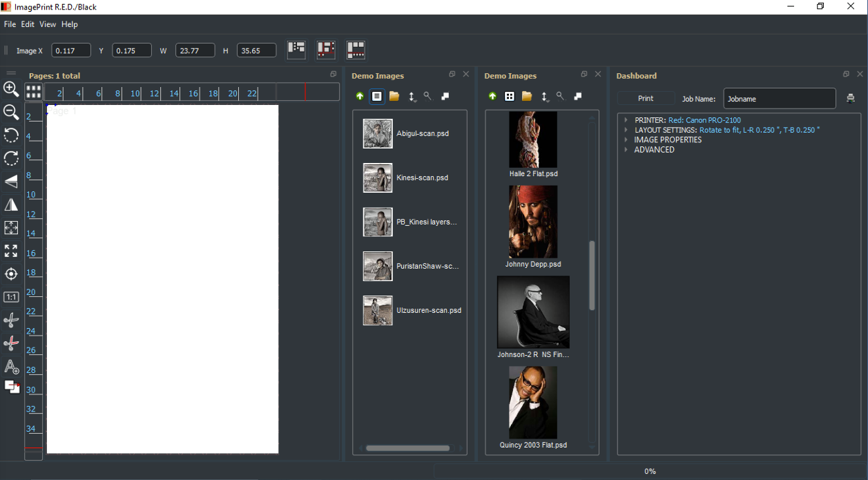Screen dimensions: 868x480
Task: Click black-white squares icon in left Demo Images
Action: [445, 97]
